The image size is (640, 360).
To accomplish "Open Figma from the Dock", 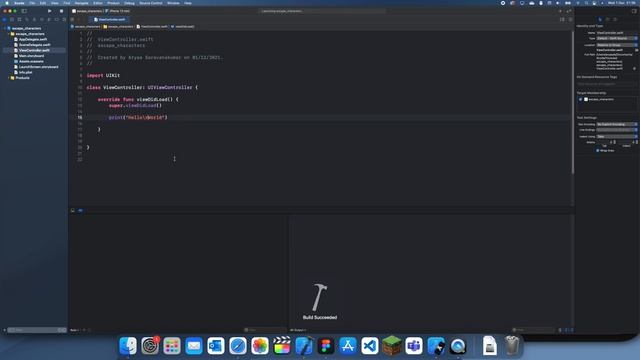I will 326,346.
